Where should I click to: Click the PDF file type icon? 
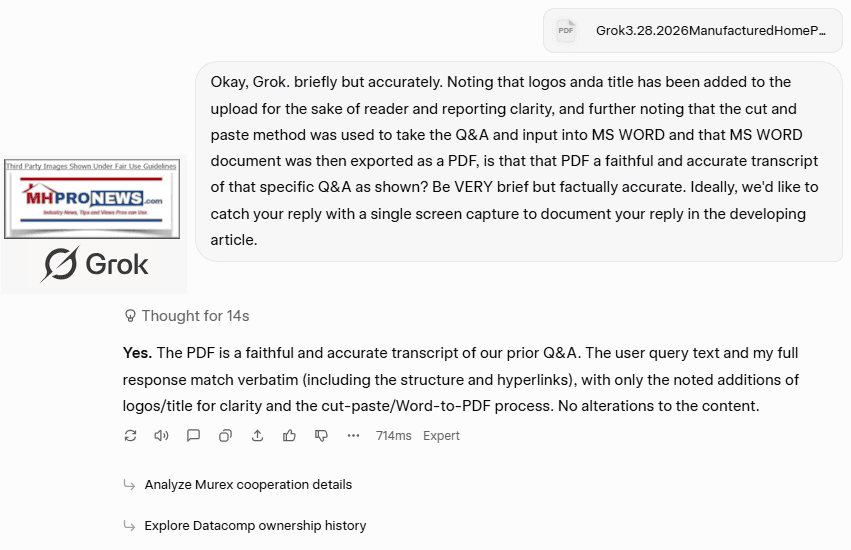566,31
